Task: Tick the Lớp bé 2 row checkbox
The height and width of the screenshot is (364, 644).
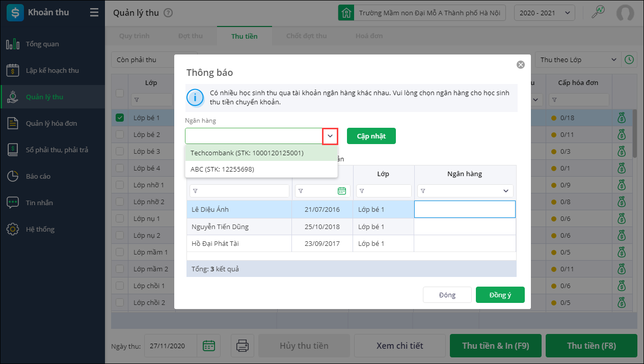Action: click(120, 135)
